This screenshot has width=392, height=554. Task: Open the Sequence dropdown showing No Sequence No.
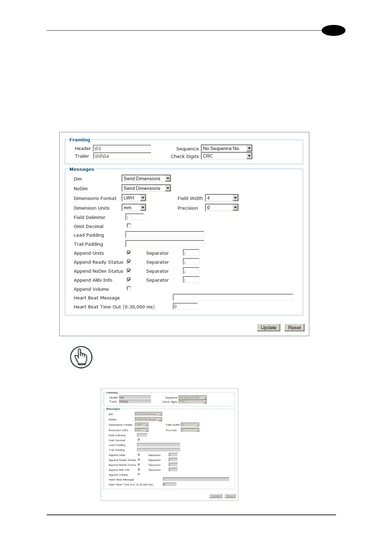[x=226, y=148]
